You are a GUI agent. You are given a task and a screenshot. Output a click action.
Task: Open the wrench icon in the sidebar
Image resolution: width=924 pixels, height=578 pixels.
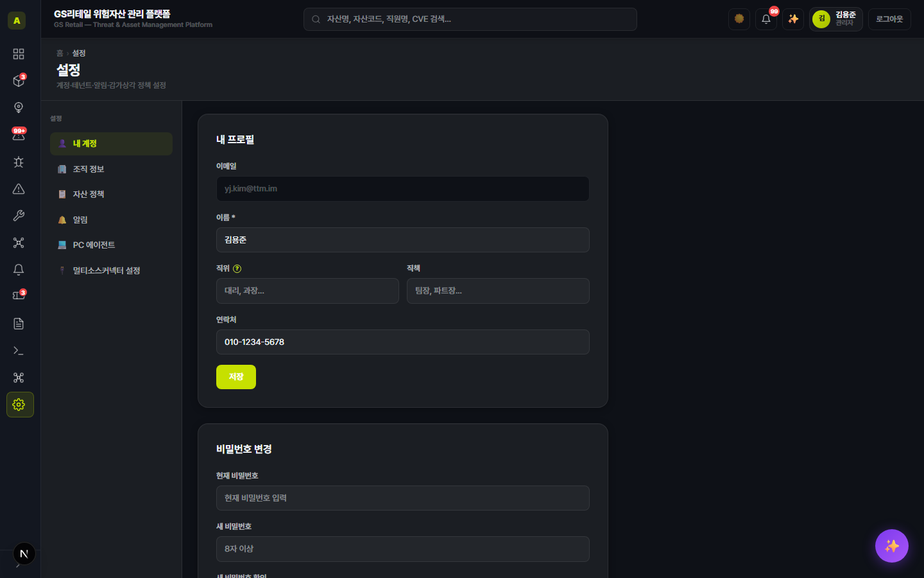point(19,216)
